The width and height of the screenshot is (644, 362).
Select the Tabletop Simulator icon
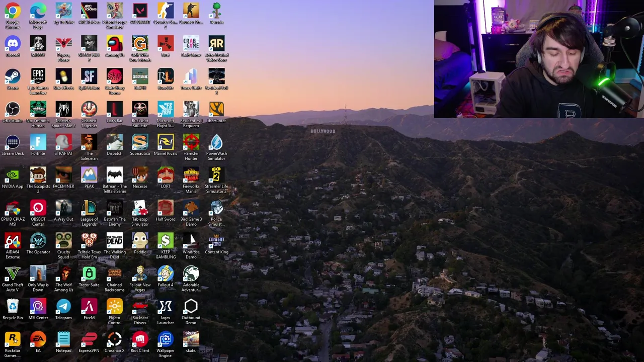pos(140,208)
